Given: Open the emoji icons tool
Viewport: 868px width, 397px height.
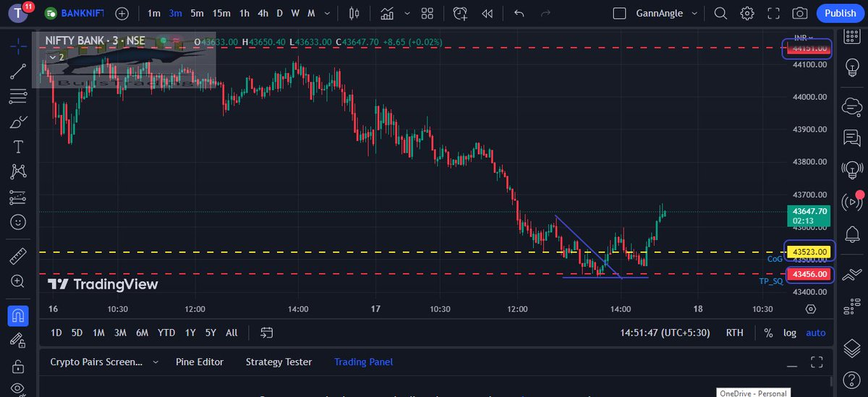Looking at the screenshot, I should pos(19,221).
